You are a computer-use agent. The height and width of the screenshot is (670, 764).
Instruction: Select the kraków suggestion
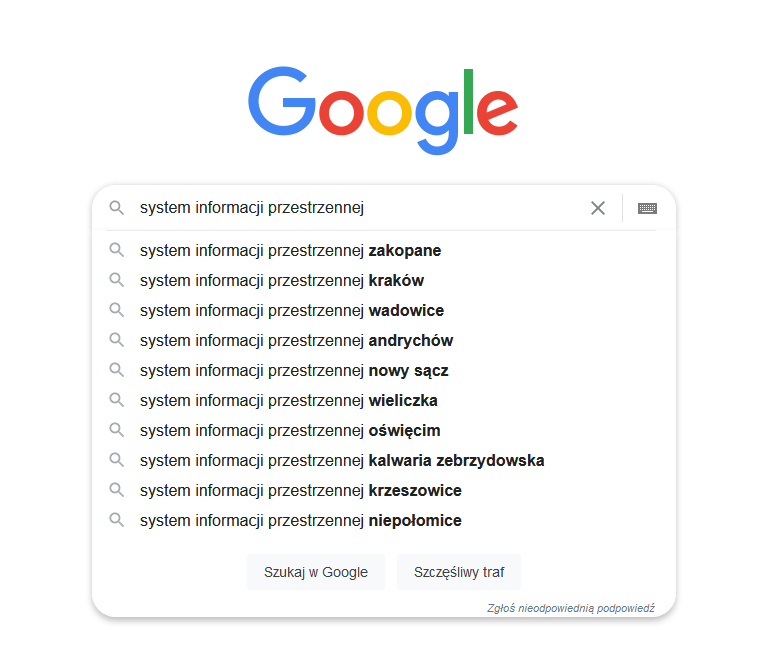[383, 281]
